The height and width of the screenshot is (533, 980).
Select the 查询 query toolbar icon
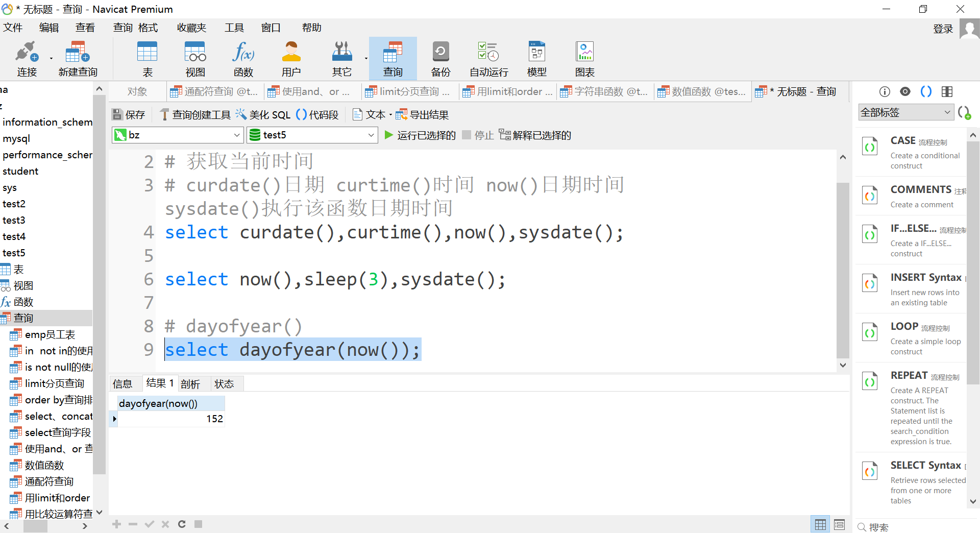click(393, 59)
